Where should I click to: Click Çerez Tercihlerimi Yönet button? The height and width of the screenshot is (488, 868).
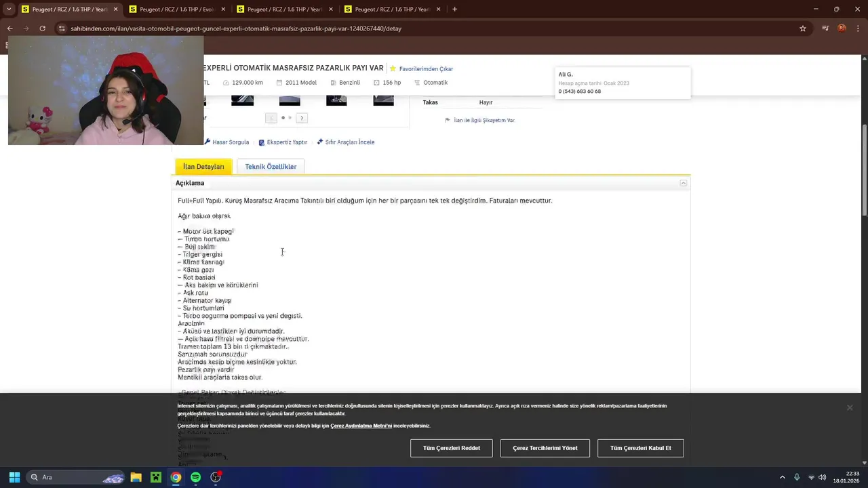[545, 448]
